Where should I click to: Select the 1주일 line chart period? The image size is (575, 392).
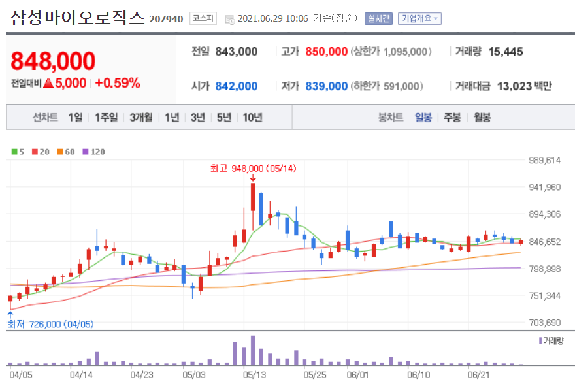click(106, 118)
